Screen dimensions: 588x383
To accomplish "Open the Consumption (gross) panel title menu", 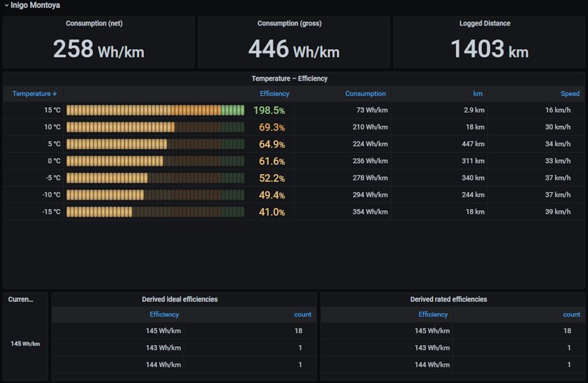I will 290,23.
